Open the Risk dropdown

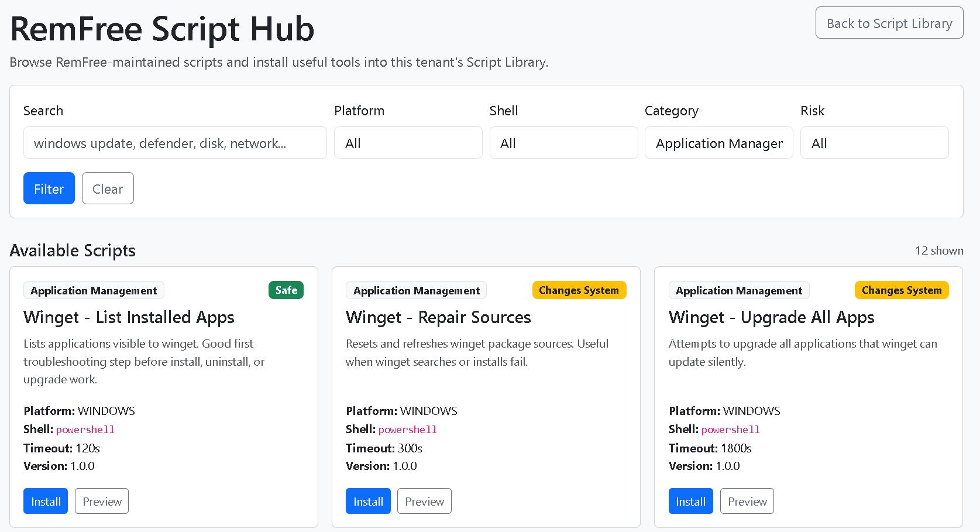(x=875, y=143)
